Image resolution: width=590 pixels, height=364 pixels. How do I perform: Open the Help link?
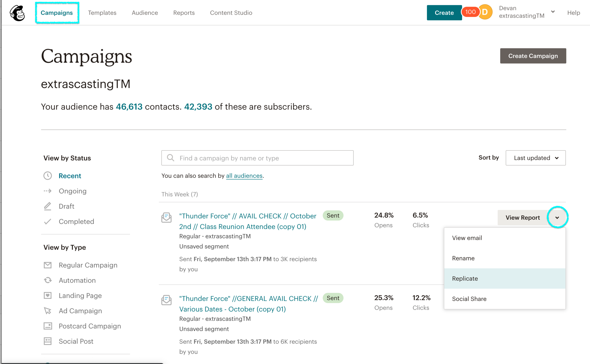coord(573,13)
